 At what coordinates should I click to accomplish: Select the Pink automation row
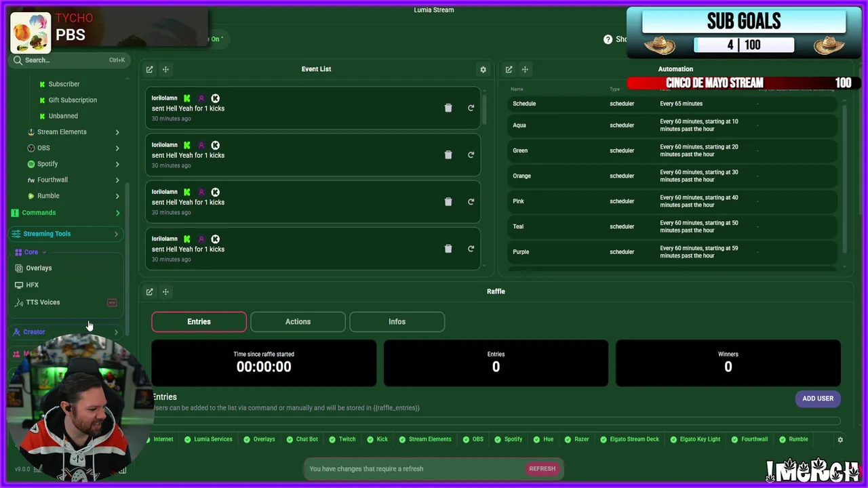(671, 201)
